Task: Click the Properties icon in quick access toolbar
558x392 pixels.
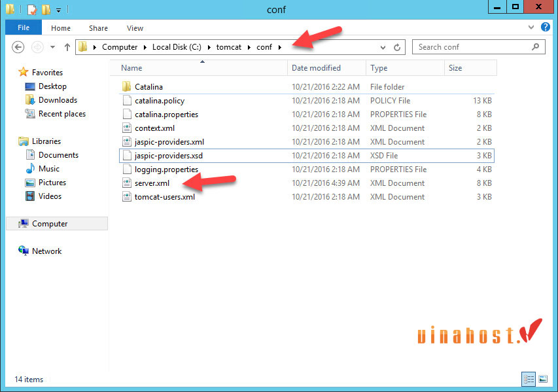Action: (x=32, y=10)
